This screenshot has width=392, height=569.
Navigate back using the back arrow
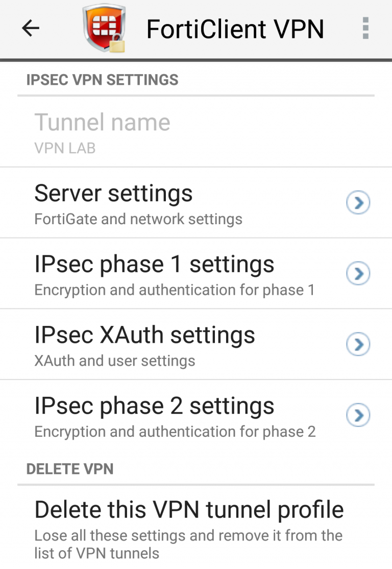point(30,29)
